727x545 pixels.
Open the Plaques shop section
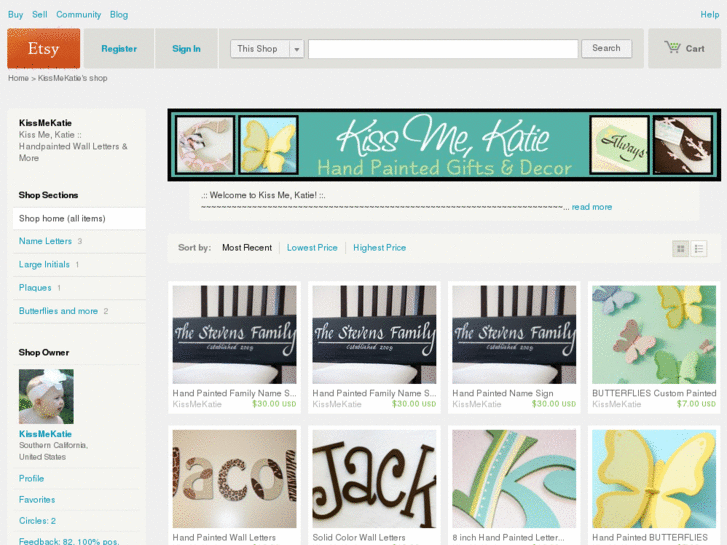[35, 288]
